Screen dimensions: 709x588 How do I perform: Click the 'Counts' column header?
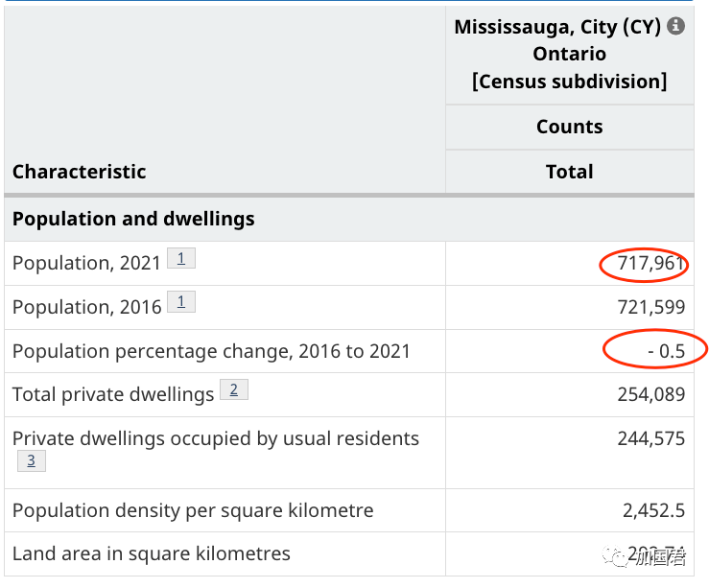(x=569, y=127)
